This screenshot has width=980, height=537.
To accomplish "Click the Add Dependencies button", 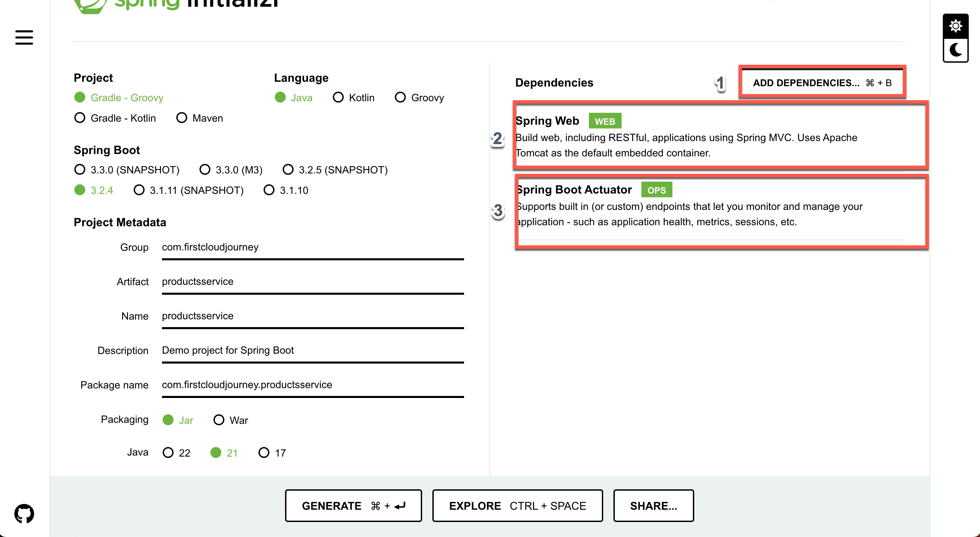I will coord(822,83).
